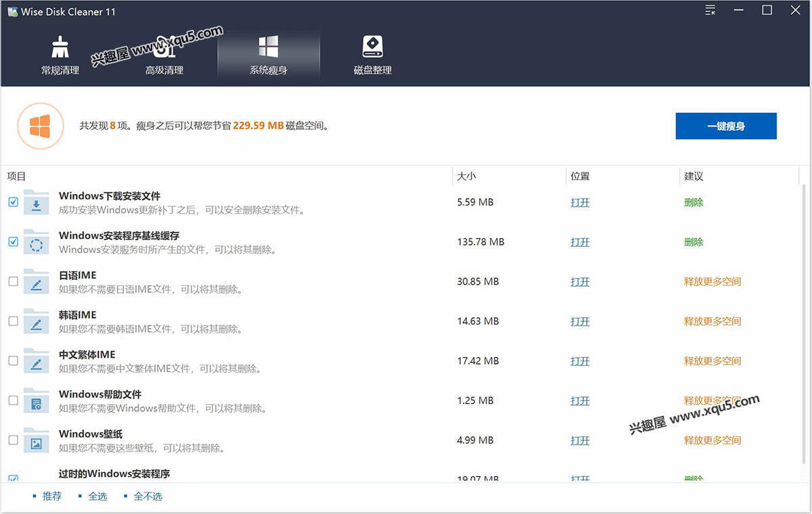
Task: Select the 过时的Windows安装程序 row title
Action: tap(114, 473)
